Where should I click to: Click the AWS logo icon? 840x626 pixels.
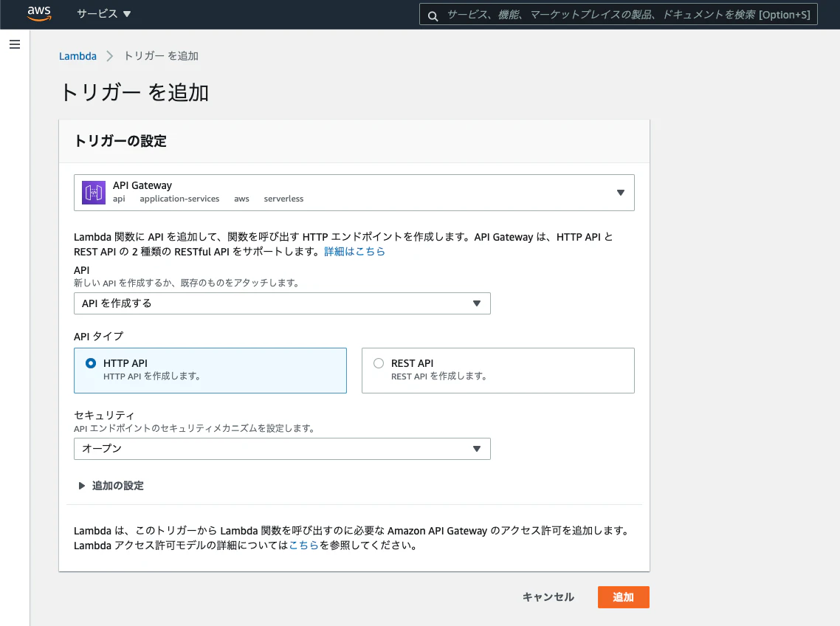click(x=39, y=13)
